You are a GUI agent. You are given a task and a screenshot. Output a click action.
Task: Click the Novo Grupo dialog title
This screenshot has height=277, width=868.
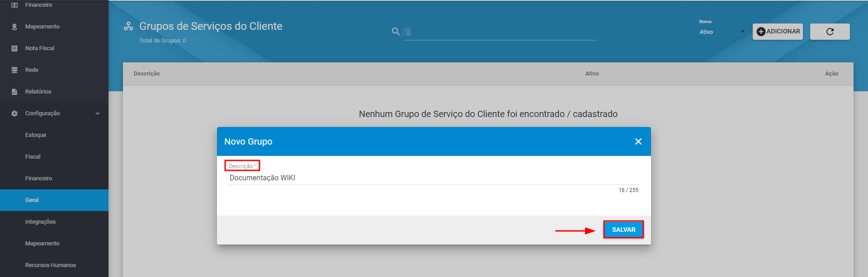248,141
